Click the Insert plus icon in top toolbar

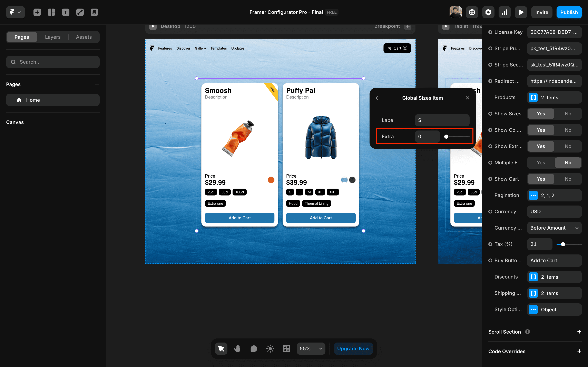tap(37, 12)
